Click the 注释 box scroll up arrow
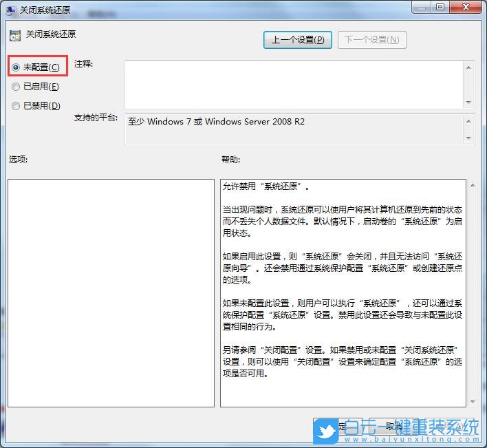Screen dimensions: 487x448 (x=468, y=67)
